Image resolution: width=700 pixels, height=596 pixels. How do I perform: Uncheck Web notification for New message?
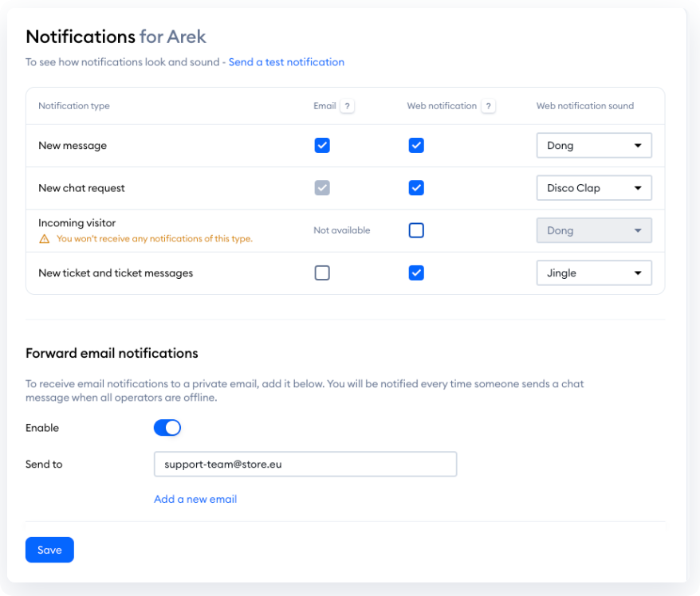(415, 146)
